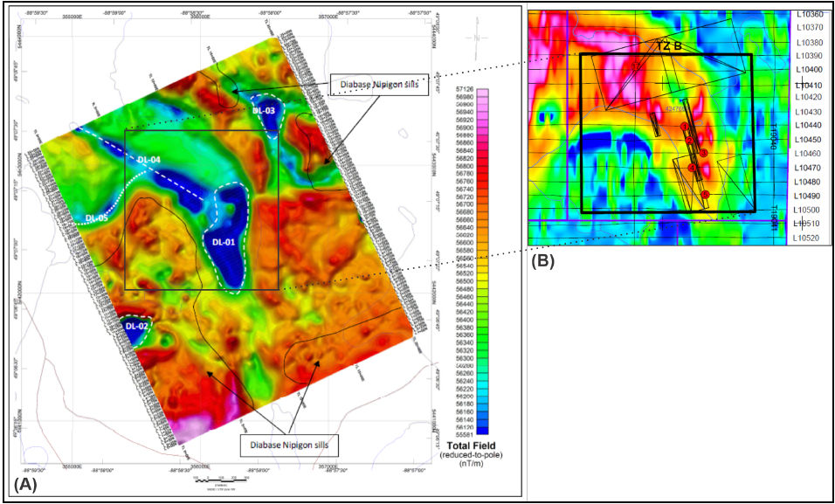Click the TZ B label in panel B
The image size is (835, 504).
[x=668, y=46]
